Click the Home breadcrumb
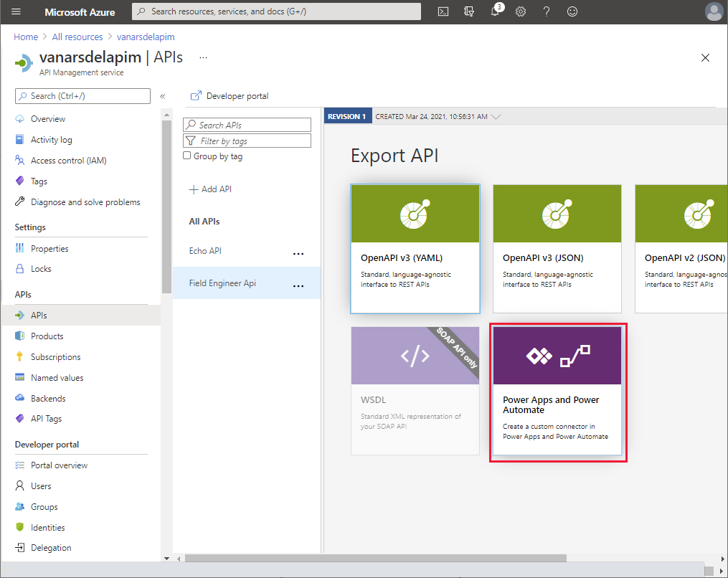 [x=26, y=37]
